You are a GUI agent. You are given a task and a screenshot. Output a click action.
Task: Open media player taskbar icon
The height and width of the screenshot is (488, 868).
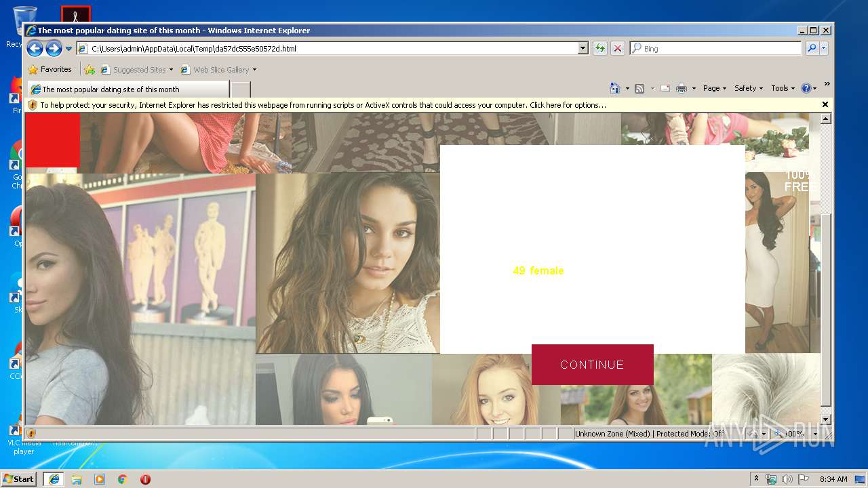tap(100, 479)
